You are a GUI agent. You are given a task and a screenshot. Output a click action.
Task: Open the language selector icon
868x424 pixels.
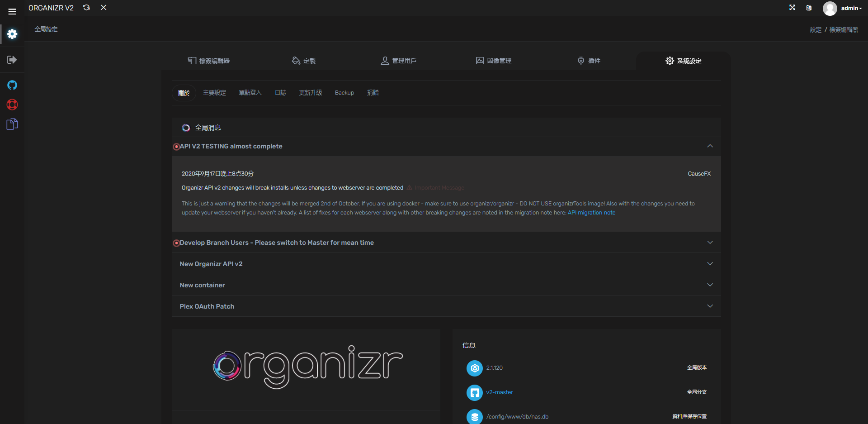pos(809,8)
